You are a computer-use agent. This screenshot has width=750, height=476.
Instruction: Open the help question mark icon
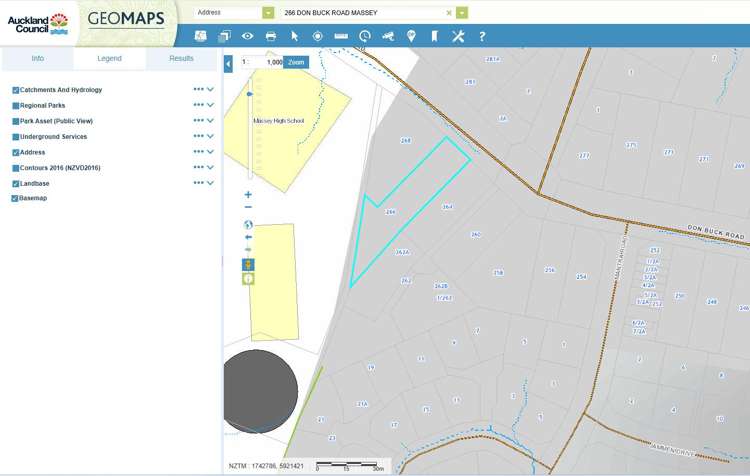coord(482,36)
